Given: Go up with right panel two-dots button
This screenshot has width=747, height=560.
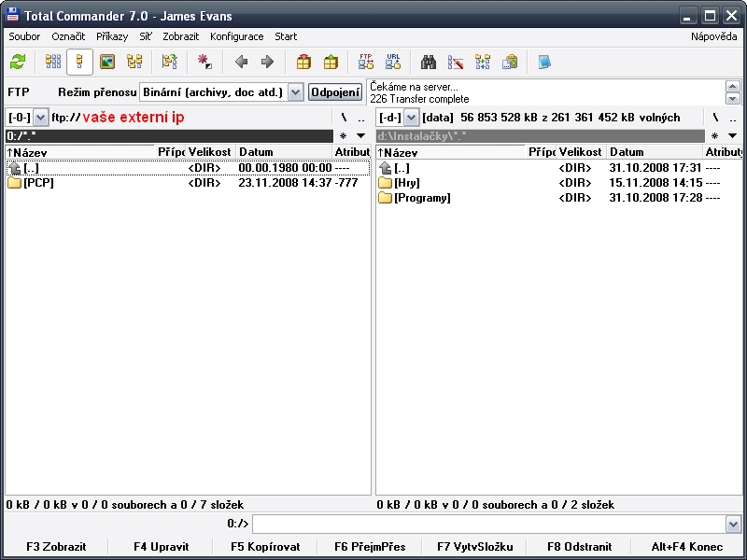Looking at the screenshot, I should pos(733,118).
